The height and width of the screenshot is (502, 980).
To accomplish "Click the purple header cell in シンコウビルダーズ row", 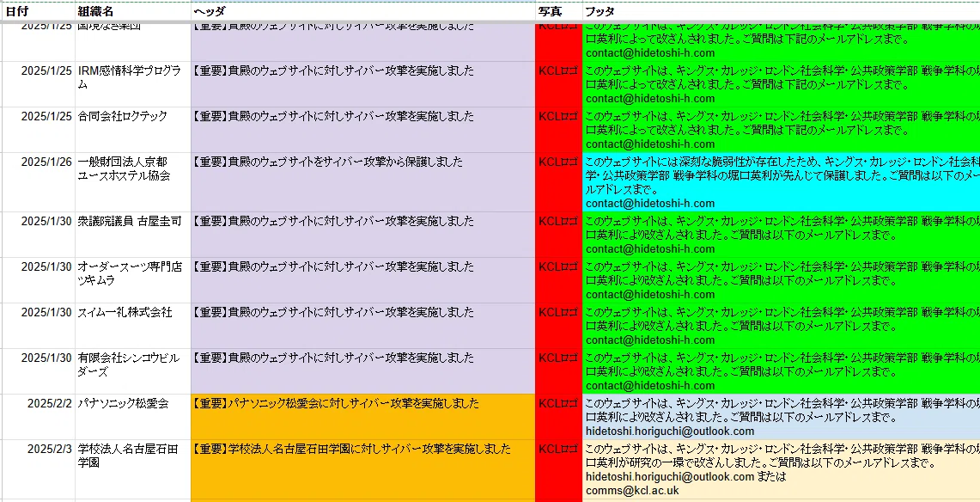I will [362, 372].
